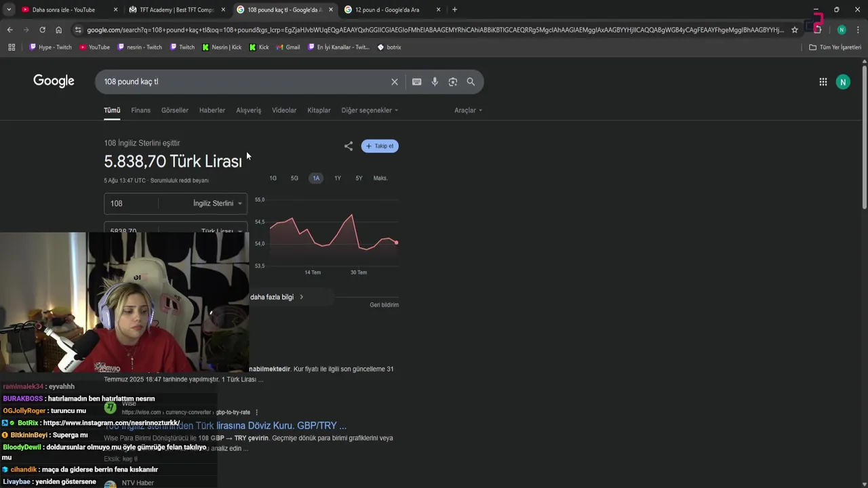
Task: Select the Videolar search filter
Action: 284,110
